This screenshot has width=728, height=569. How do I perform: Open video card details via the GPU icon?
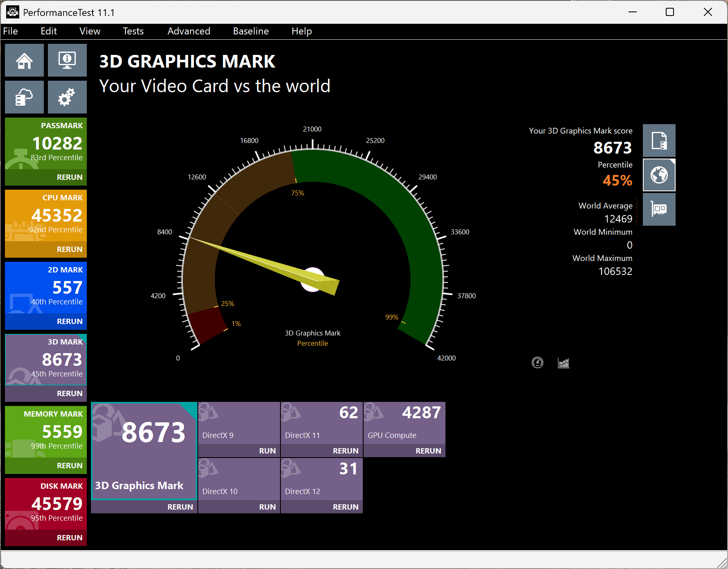pos(659,209)
